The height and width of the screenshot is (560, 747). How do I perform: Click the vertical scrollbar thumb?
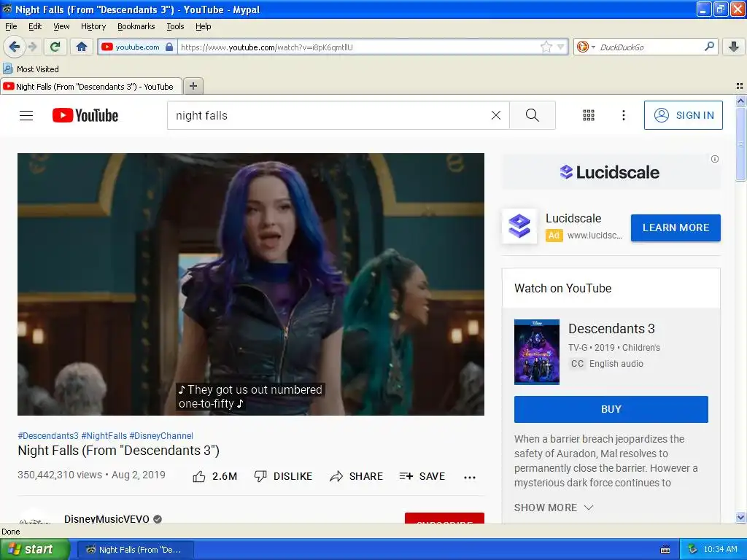coord(740,144)
